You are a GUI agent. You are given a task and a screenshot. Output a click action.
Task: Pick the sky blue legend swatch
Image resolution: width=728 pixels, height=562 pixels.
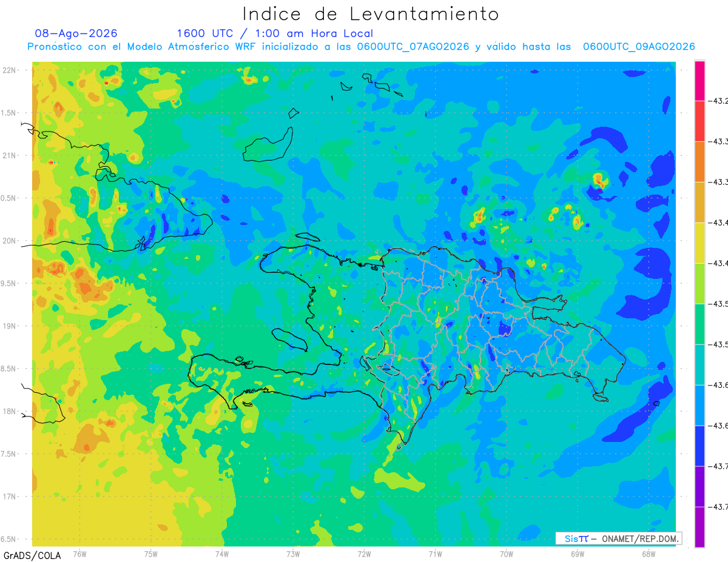(x=699, y=405)
